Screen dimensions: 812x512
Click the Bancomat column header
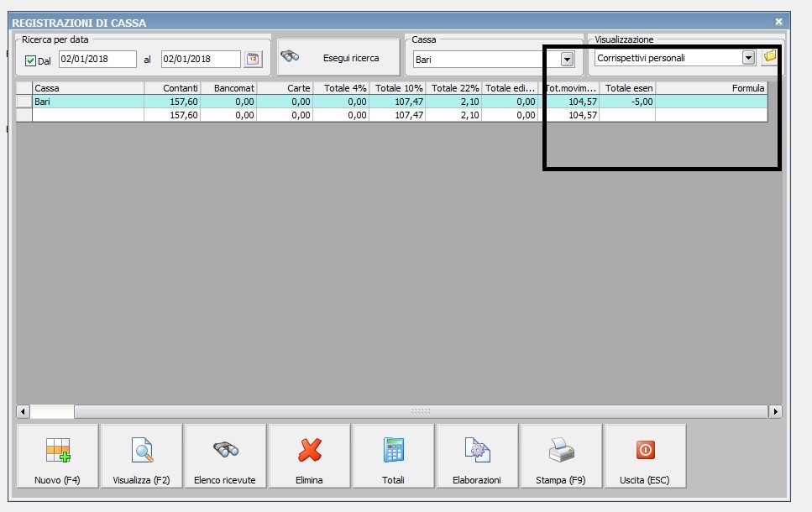[x=228, y=88]
